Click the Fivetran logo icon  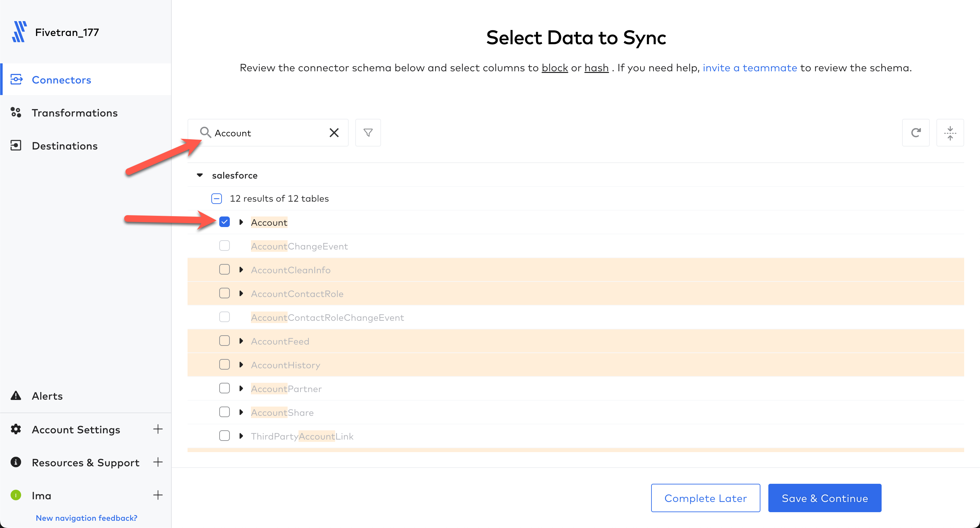[19, 32]
